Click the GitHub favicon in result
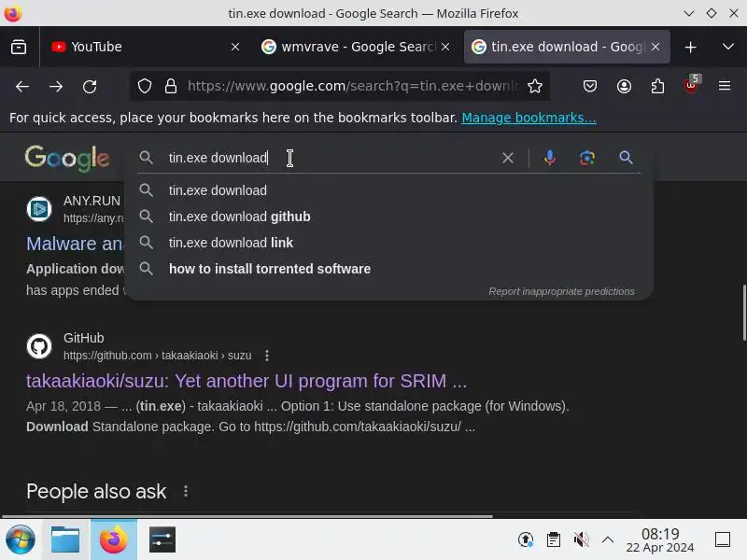The width and height of the screenshot is (747, 560). click(x=39, y=346)
